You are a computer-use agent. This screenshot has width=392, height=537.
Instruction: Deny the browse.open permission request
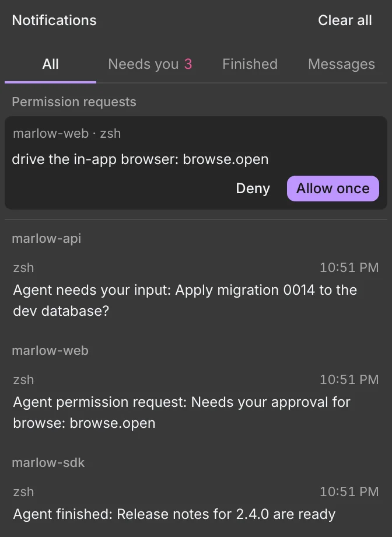tap(253, 189)
